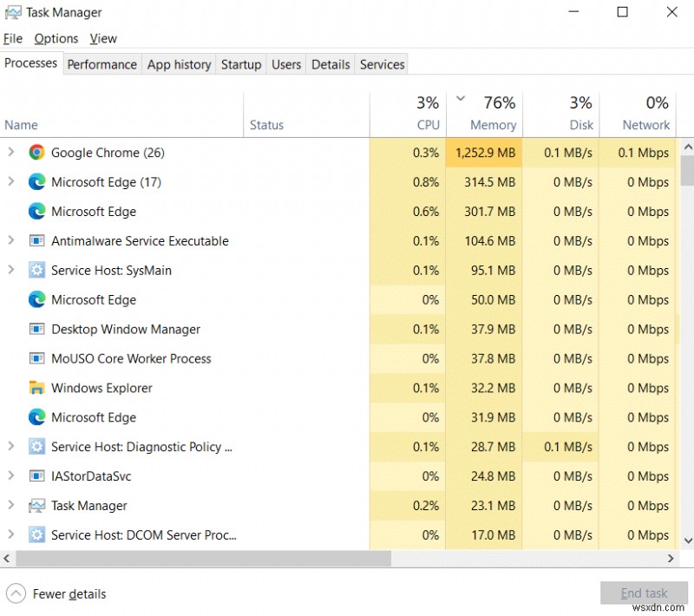Click the 1,252.9 MB memory cell
This screenshot has width=694, height=616.
click(484, 153)
